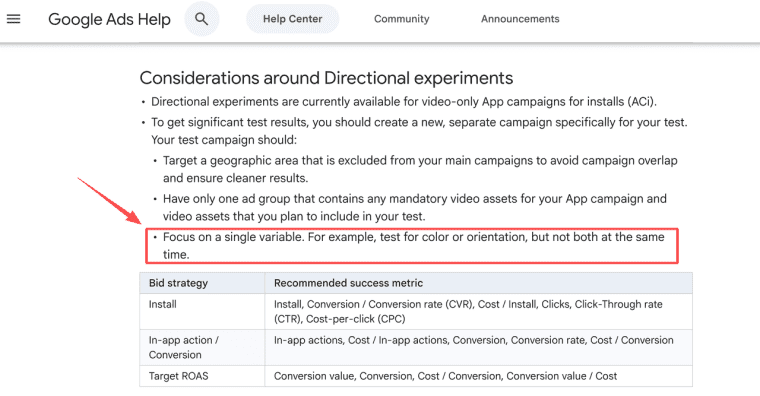Image resolution: width=760 pixels, height=396 pixels.
Task: Open the hamburger main menu
Action: pos(14,19)
